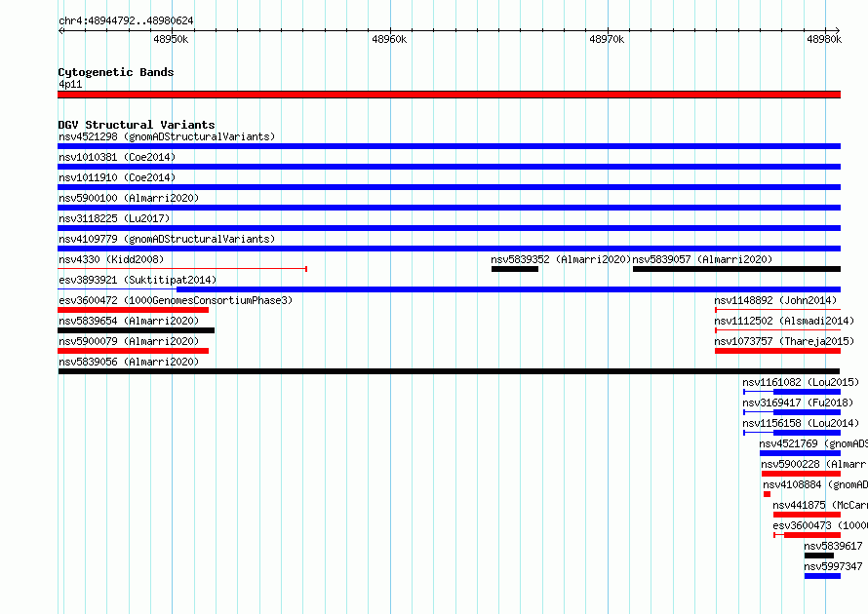868x614 pixels.
Task: Click the 48950k ruler tick label
Action: coord(171,39)
